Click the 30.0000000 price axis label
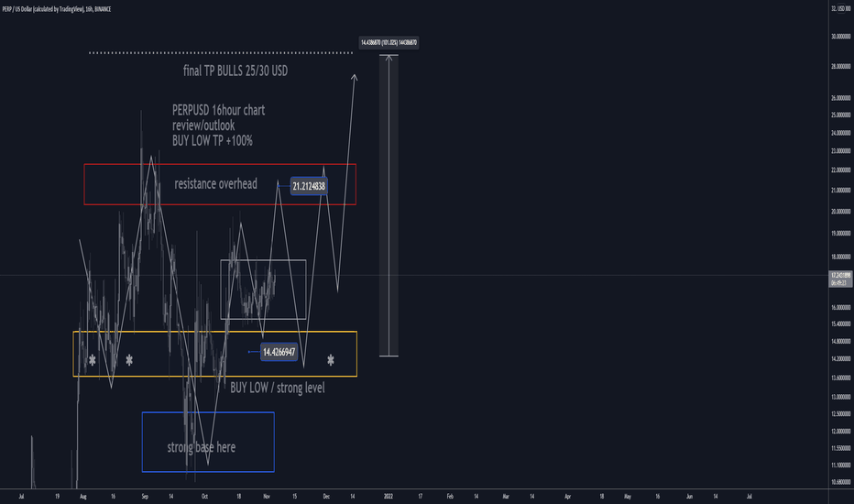 841,37
